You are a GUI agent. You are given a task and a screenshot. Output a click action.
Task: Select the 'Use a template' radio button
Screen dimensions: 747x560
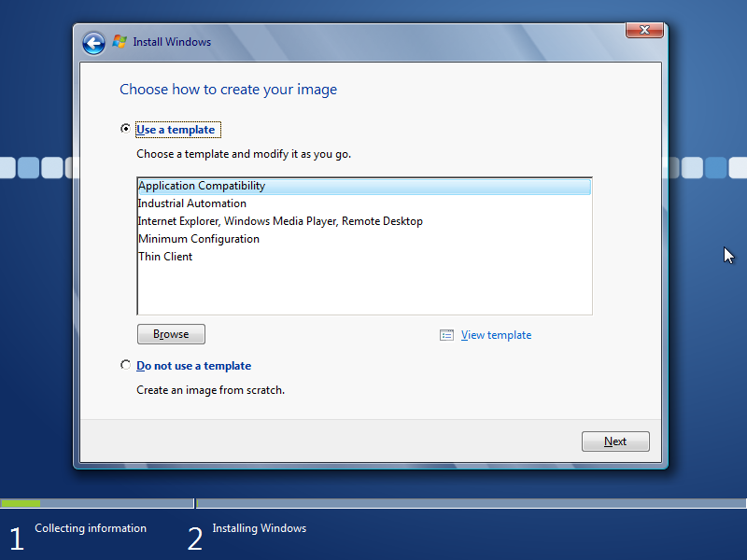(x=126, y=130)
